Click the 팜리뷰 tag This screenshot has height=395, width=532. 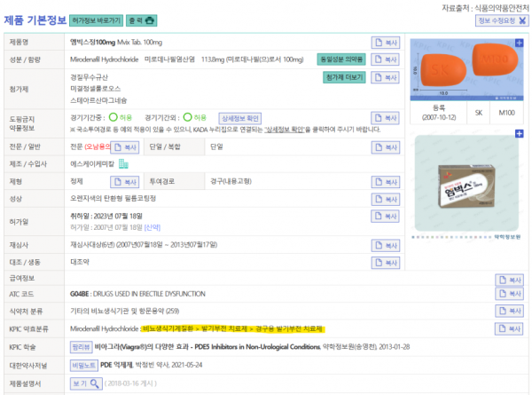81,347
